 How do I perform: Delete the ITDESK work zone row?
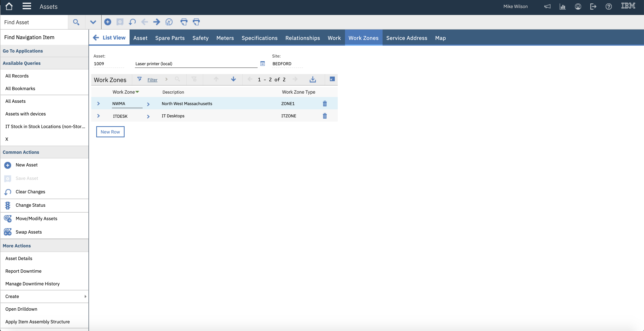coord(324,116)
